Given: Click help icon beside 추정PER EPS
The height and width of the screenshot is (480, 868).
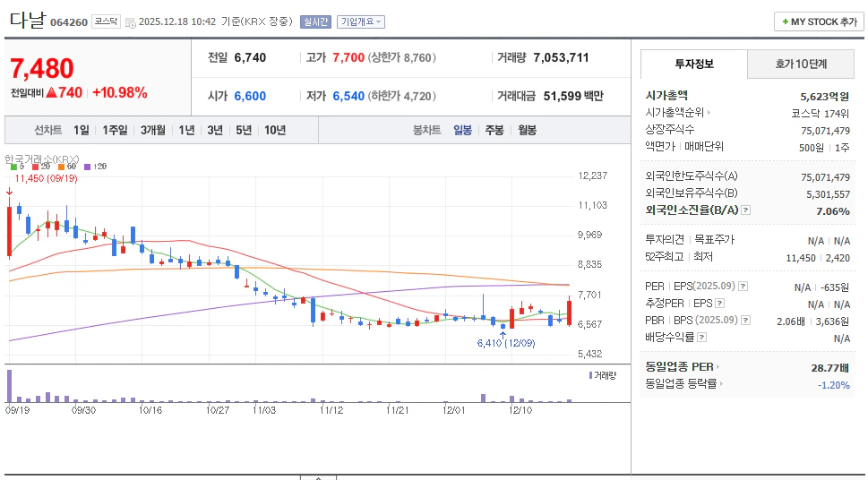Looking at the screenshot, I should pyautogui.click(x=719, y=304).
